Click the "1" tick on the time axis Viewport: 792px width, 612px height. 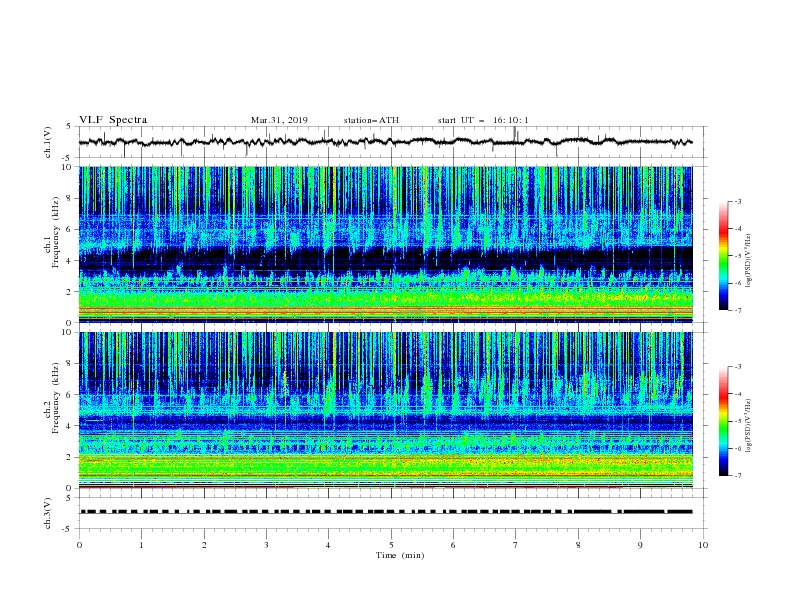142,545
